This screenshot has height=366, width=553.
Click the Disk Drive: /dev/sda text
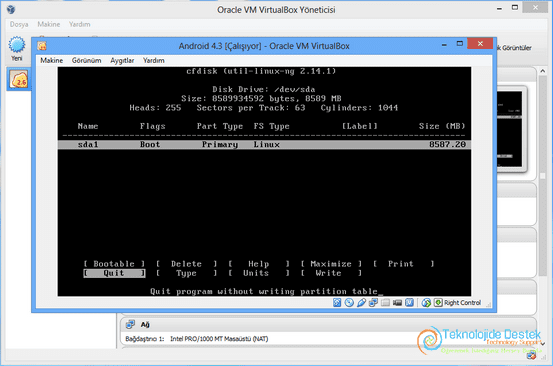264,89
